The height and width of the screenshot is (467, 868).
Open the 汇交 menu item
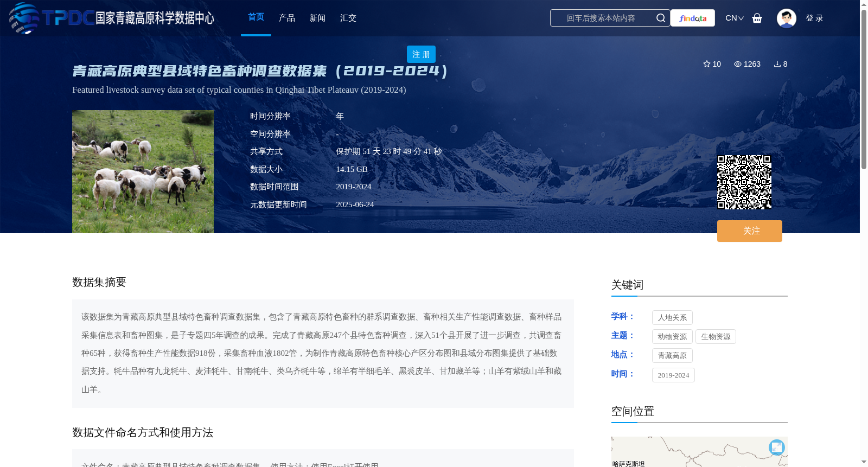point(348,18)
